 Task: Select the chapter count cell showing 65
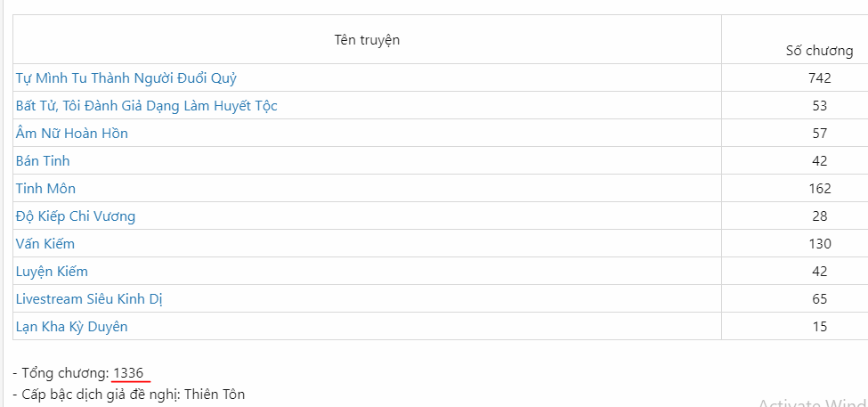819,299
